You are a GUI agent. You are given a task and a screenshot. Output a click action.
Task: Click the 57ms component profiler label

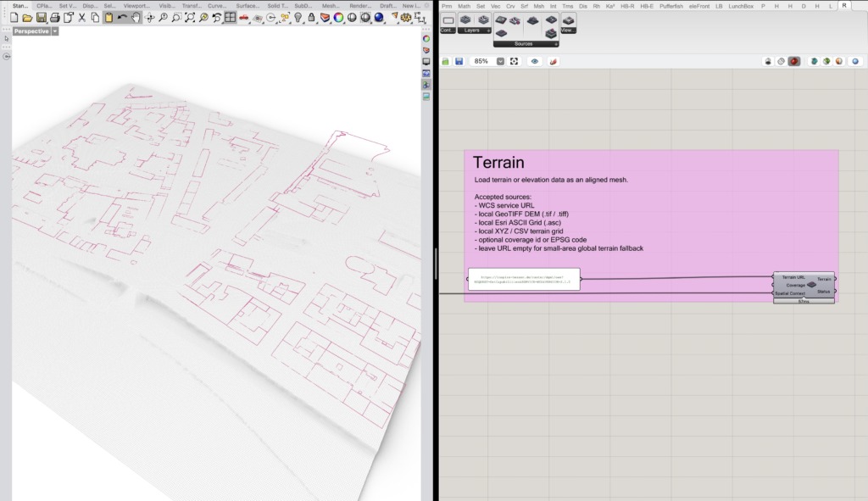(x=804, y=301)
